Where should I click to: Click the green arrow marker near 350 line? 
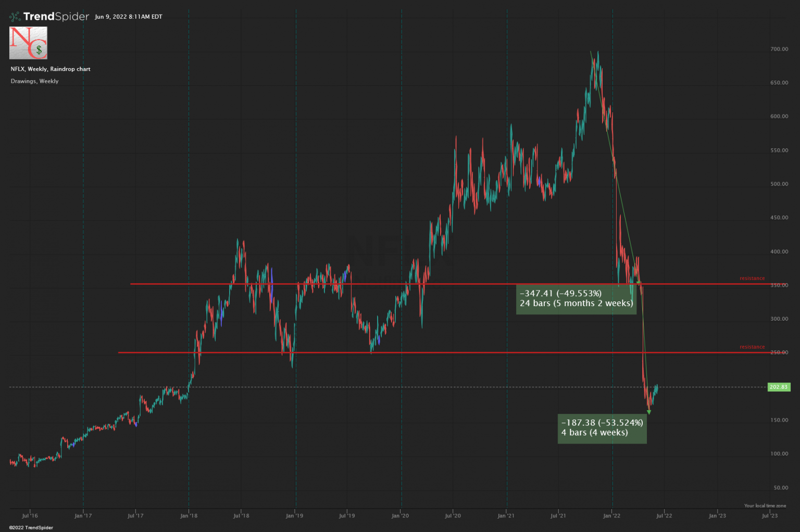pyautogui.click(x=638, y=283)
